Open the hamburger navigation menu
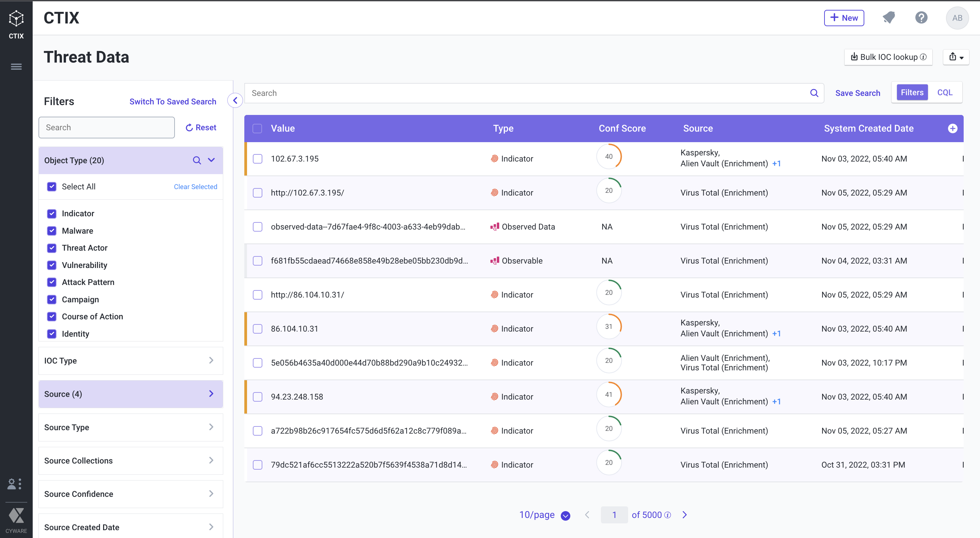This screenshot has height=538, width=980. pos(16,67)
